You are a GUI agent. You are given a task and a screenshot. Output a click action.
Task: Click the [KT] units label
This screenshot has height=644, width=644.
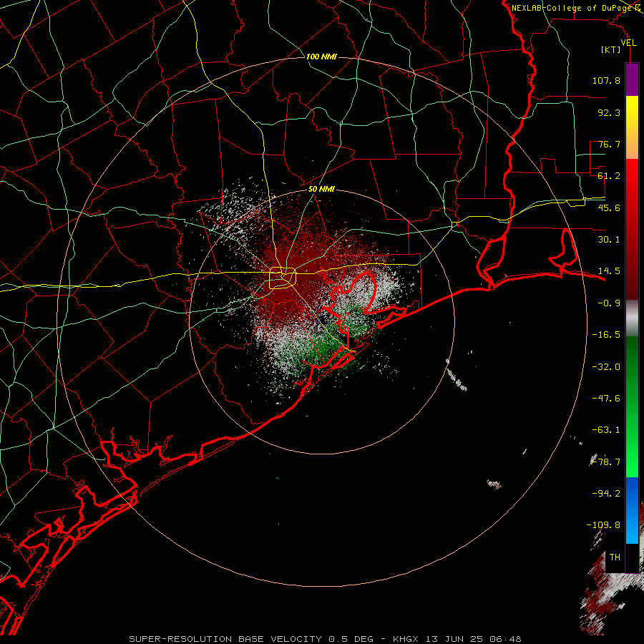tap(611, 49)
